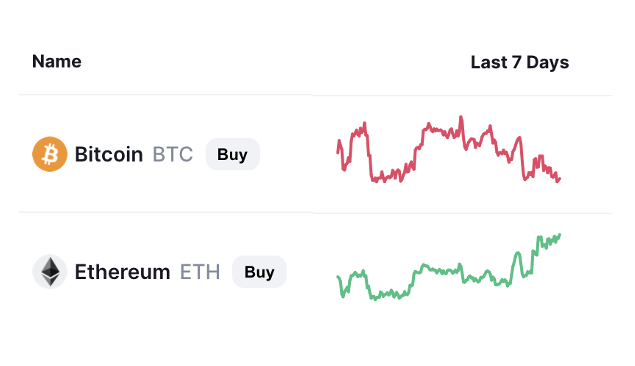Viewport: 635px width, 366px height.
Task: Click the Ethereum diamond logo icon
Action: pos(50,272)
